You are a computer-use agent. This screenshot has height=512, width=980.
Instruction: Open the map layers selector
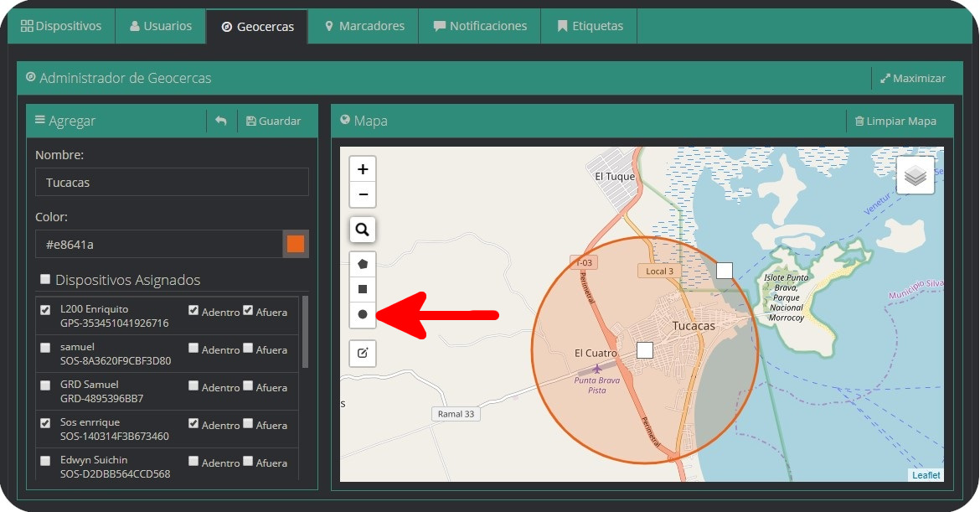(916, 175)
